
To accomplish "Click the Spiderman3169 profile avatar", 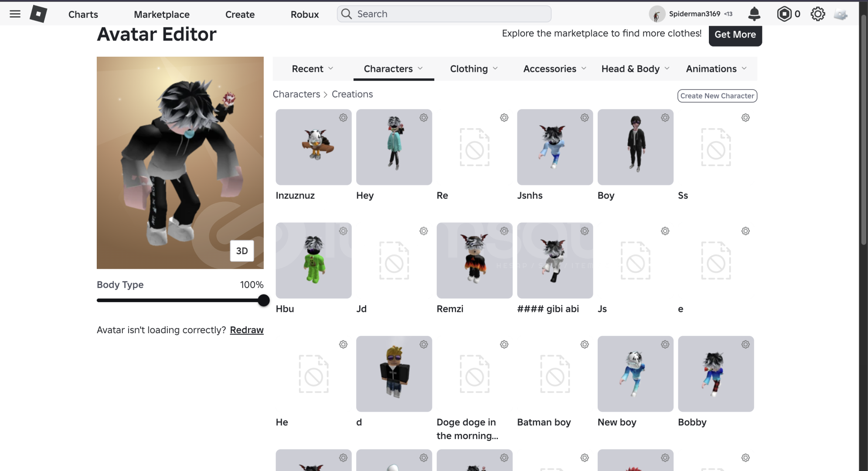I will pyautogui.click(x=657, y=14).
